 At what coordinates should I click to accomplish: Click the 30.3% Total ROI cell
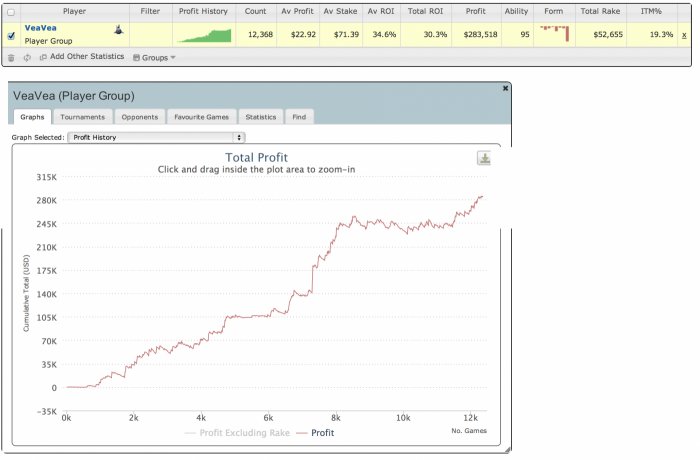[435, 35]
